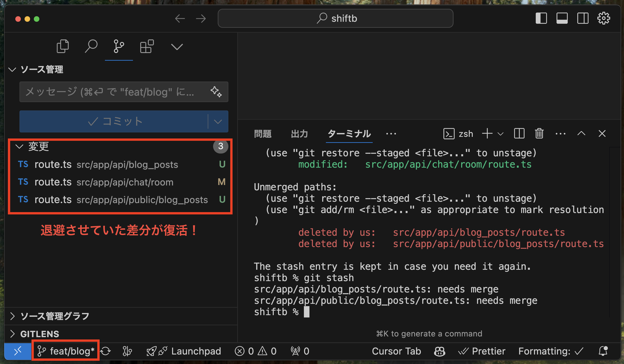Viewport: 624px width, 364px height.
Task: Expand the GITLENS section
Action: [40, 334]
